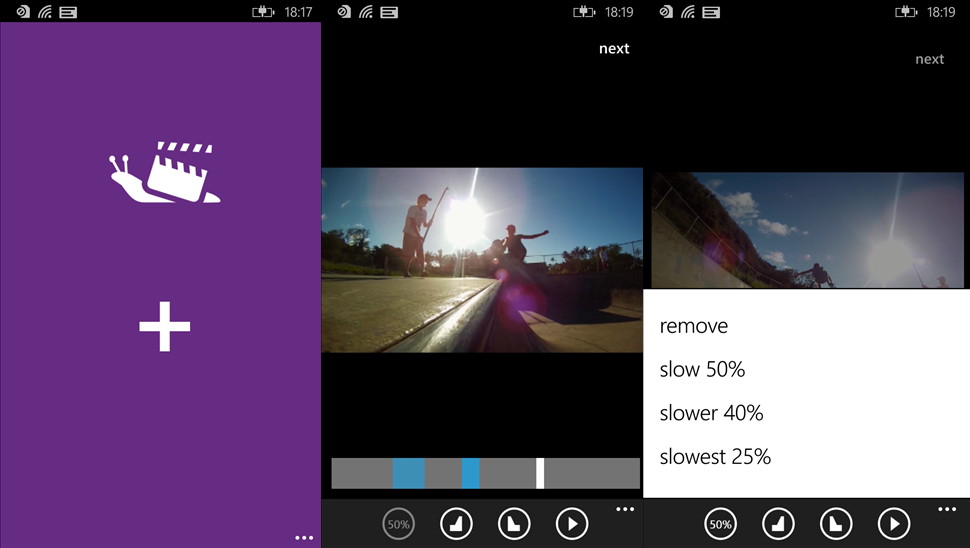Tap mark-end icon in right screen toolbar

tap(836, 524)
